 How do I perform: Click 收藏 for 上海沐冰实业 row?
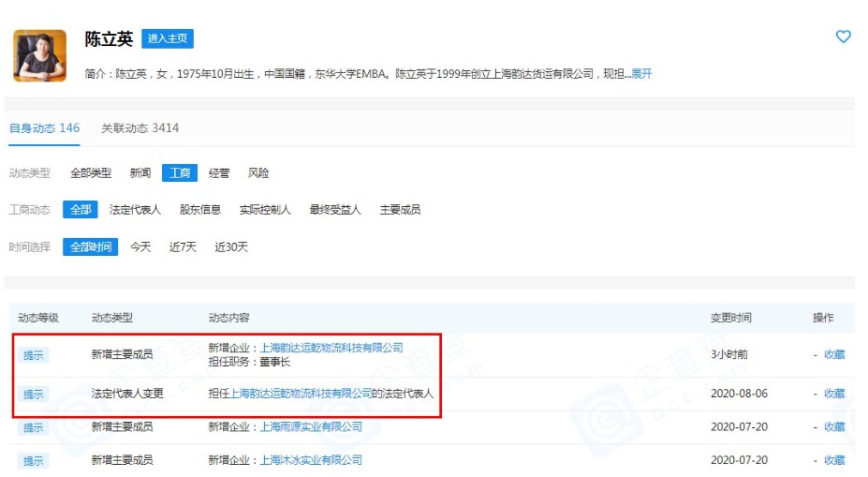[834, 460]
